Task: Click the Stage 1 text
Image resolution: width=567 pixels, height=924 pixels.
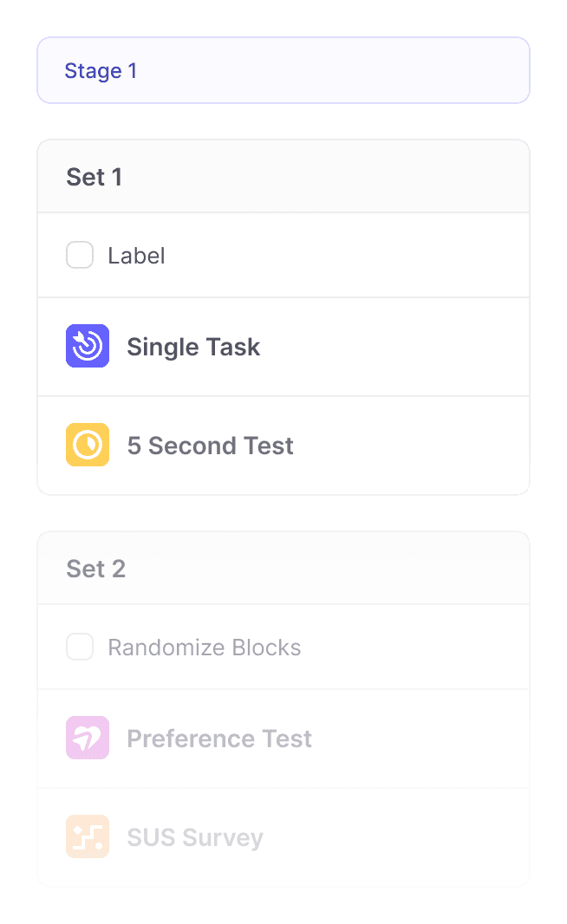Action: (101, 70)
